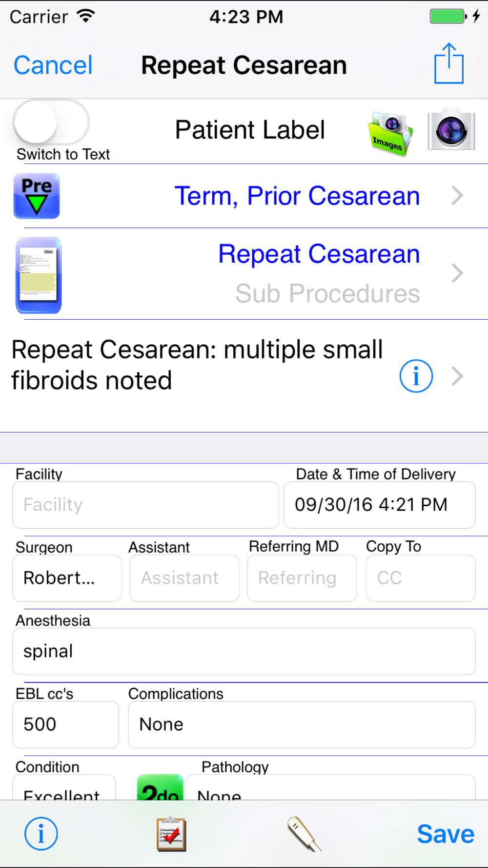
Task: Cancel the Repeat Cesarean entry
Action: 53,65
